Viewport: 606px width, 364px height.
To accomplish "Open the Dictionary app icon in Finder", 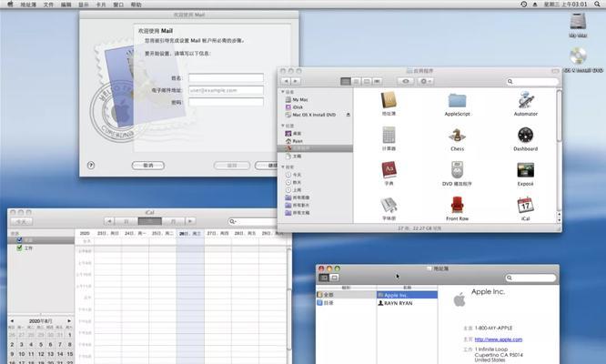I will [x=389, y=170].
